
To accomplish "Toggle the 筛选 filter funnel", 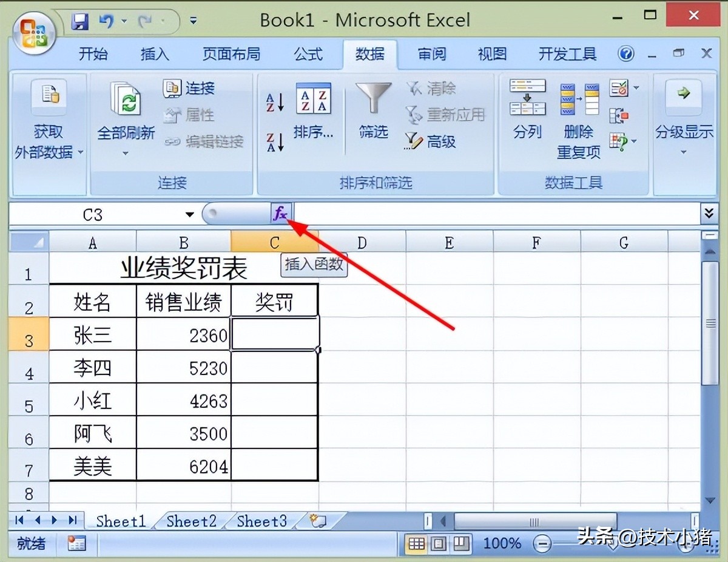I will click(x=373, y=111).
